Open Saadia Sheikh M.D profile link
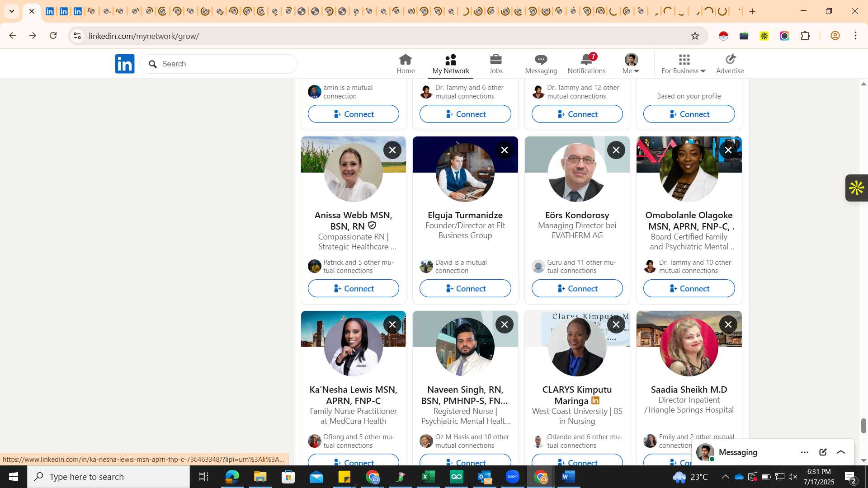Image resolution: width=868 pixels, height=488 pixels. 689,389
